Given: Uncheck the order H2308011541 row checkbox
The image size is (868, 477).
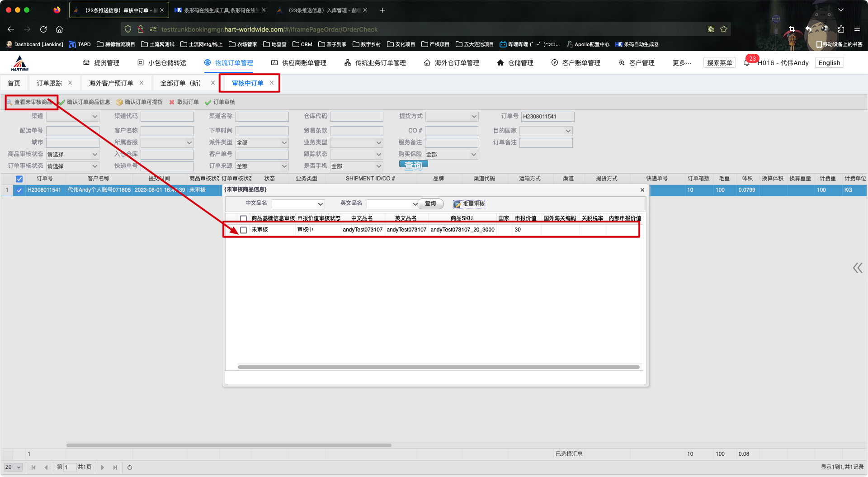Looking at the screenshot, I should tap(19, 190).
